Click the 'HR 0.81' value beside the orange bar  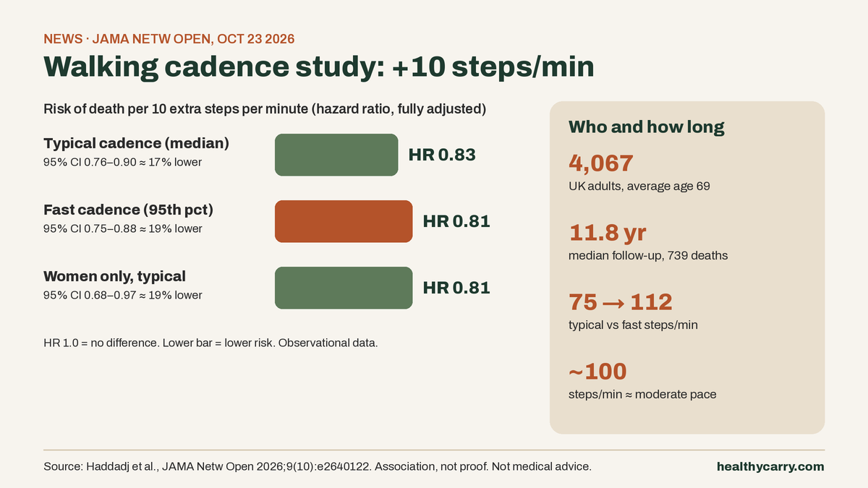tap(456, 221)
